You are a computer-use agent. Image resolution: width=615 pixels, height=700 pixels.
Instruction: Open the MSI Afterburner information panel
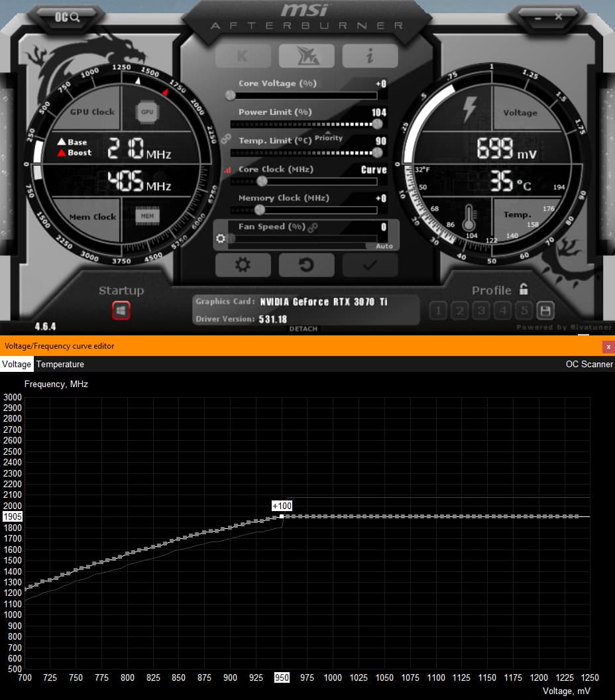point(370,56)
